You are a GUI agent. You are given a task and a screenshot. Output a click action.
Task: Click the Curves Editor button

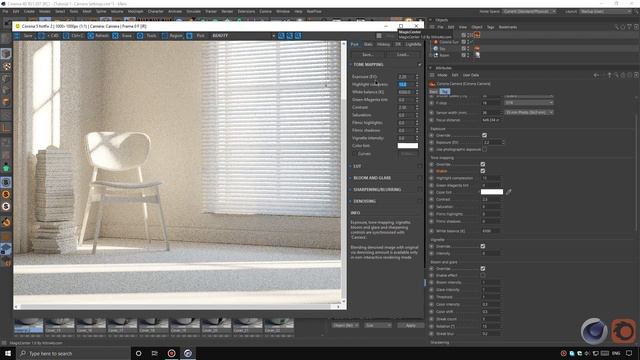[407, 154]
